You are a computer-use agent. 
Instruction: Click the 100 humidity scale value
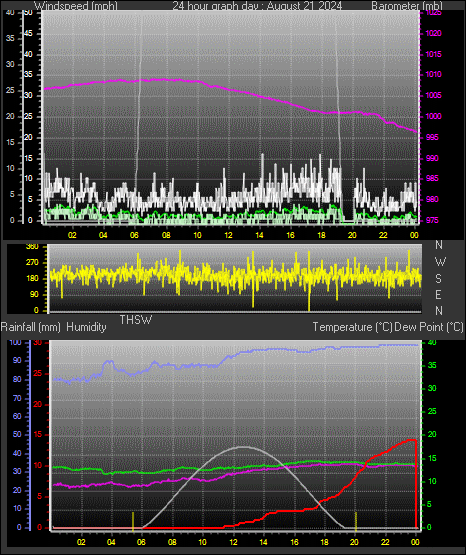[x=16, y=343]
